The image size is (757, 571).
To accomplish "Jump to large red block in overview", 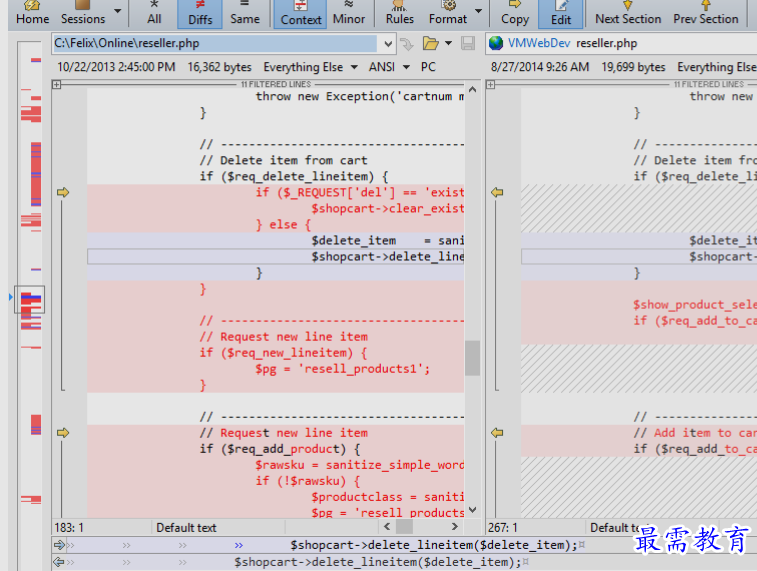I will click(x=36, y=174).
